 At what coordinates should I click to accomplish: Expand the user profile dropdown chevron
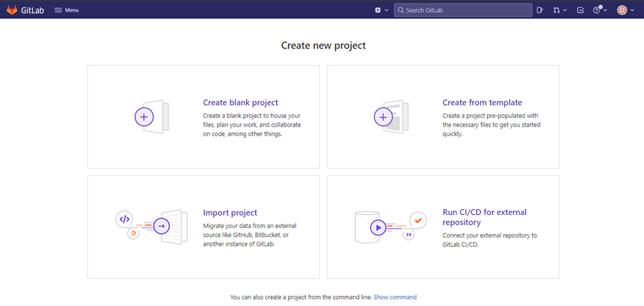tap(632, 10)
